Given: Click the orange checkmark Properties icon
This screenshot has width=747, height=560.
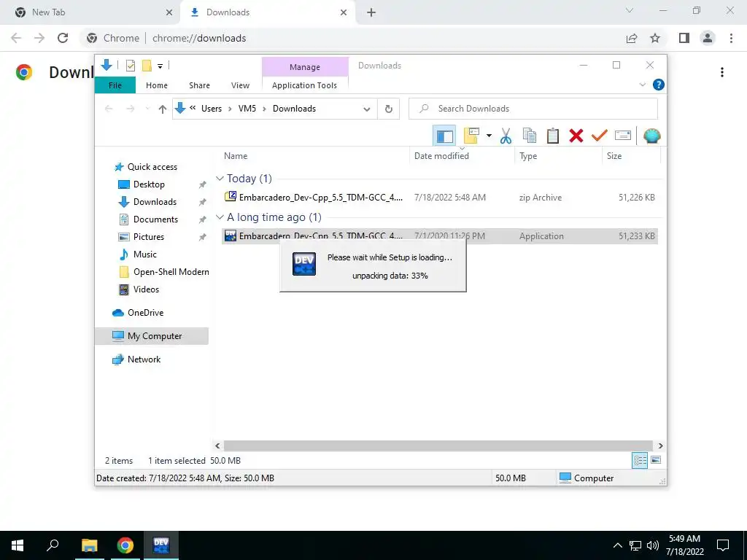Looking at the screenshot, I should click(x=600, y=136).
